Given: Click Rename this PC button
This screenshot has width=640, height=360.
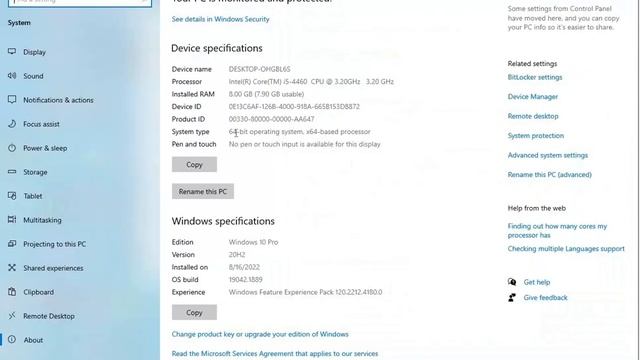Looking at the screenshot, I should 202,191.
